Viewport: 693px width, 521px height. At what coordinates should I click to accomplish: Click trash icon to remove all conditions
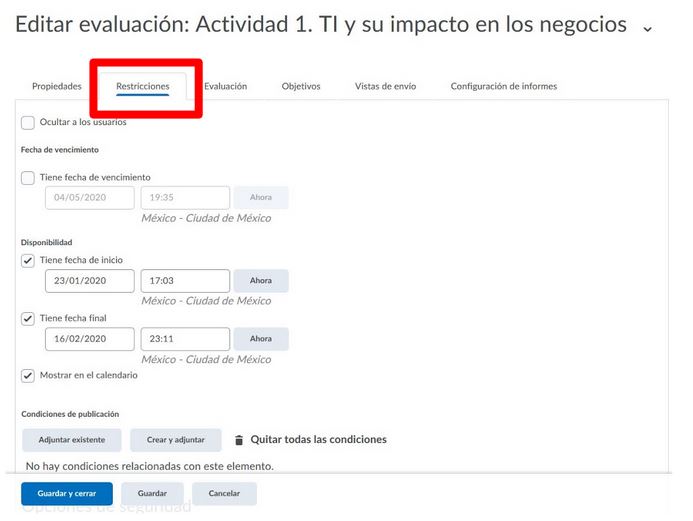(239, 440)
